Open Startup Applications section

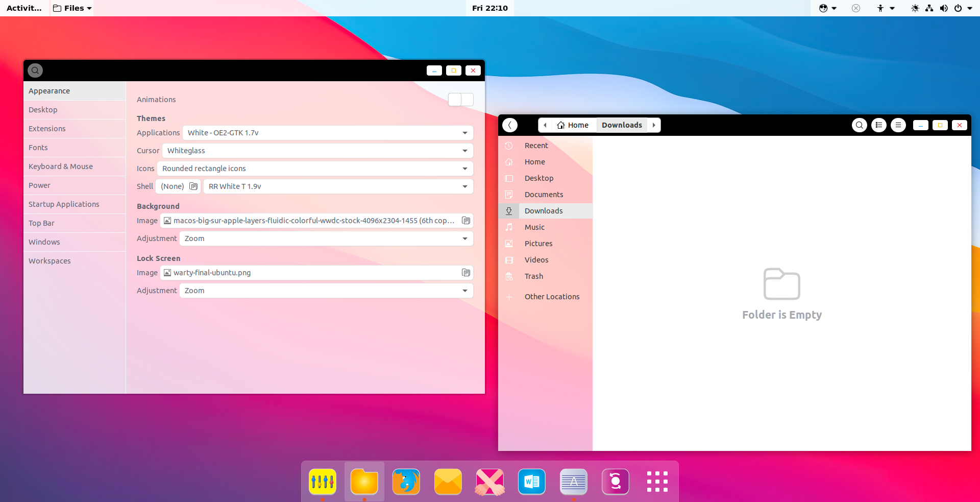tap(75, 204)
